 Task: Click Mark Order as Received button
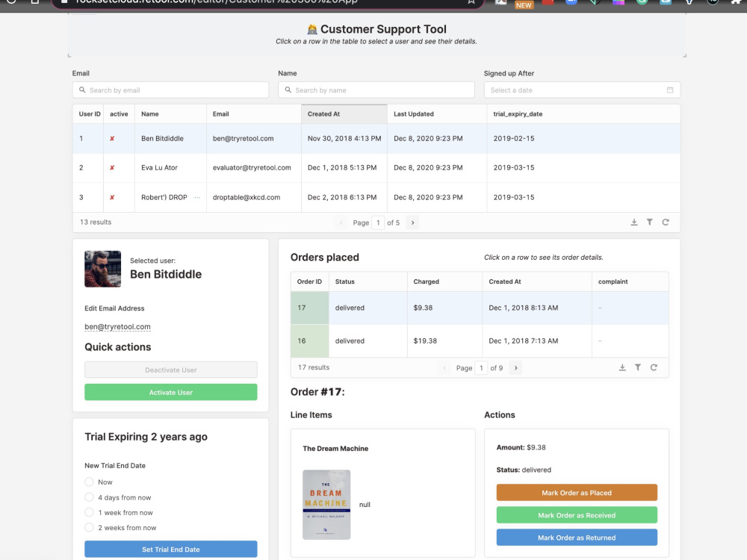(x=577, y=515)
